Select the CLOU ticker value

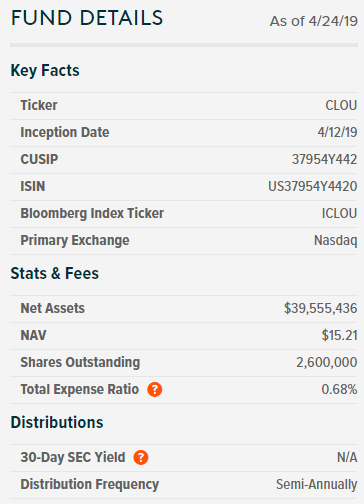341,105
